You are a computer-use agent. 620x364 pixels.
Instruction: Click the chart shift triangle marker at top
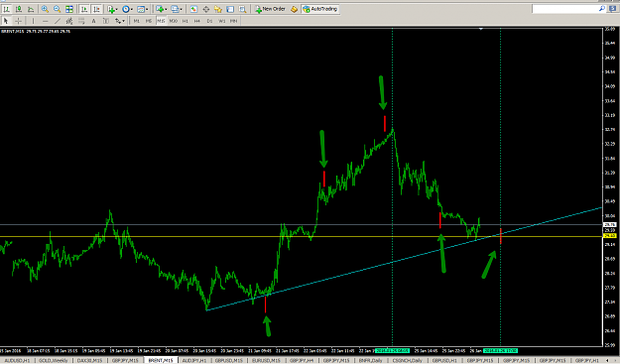[481, 29]
